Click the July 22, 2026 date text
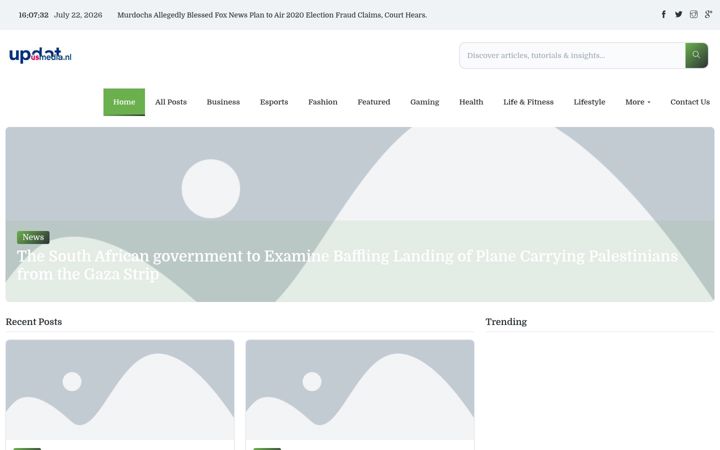This screenshot has height=450, width=720. [78, 15]
